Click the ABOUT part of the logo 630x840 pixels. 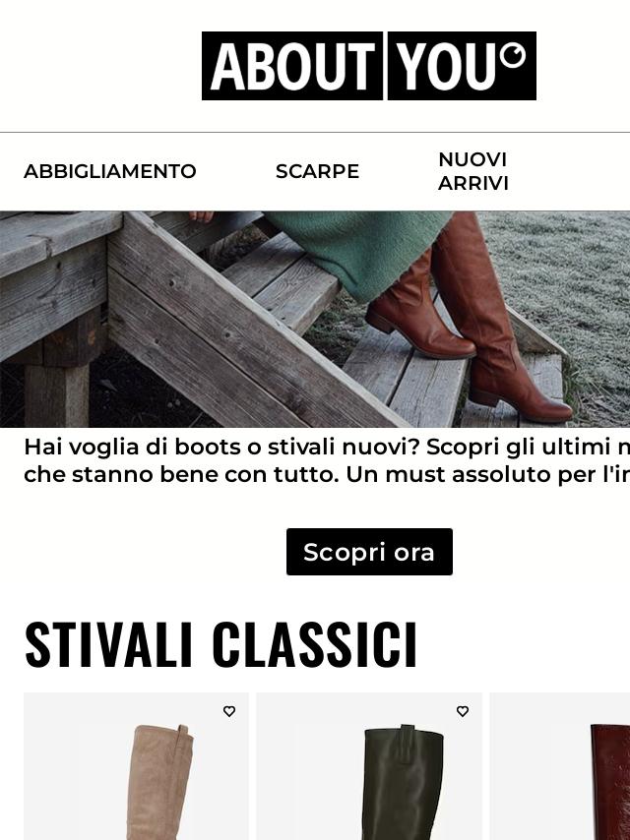(x=292, y=66)
